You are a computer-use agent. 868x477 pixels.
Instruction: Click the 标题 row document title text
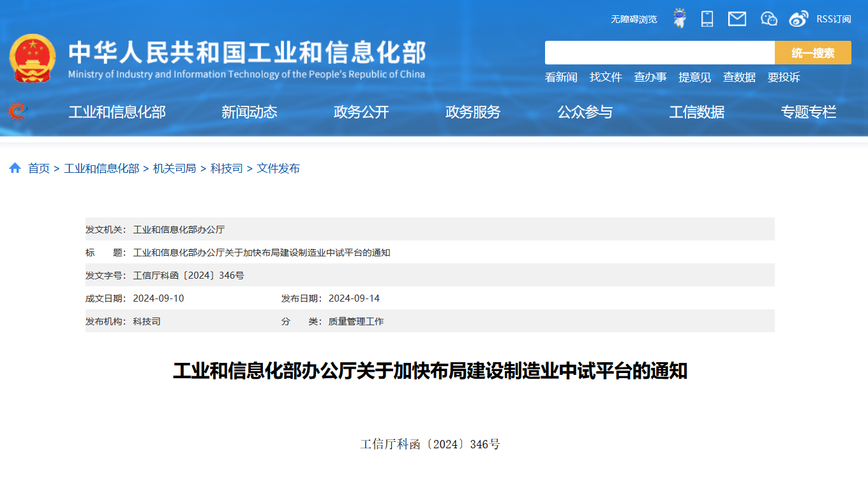262,253
